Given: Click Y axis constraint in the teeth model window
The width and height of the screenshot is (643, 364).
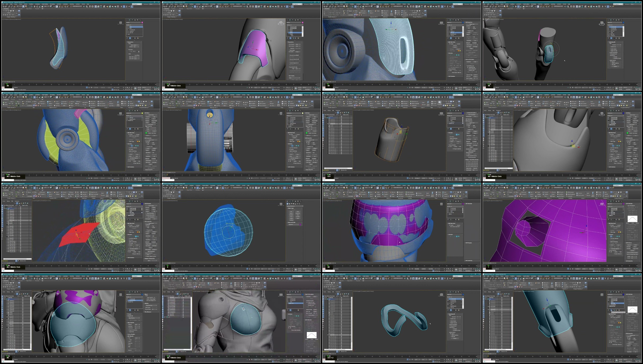Looking at the screenshot, I should [445, 188].
